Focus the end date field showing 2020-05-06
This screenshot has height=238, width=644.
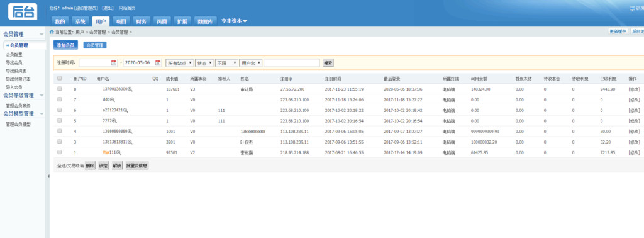coord(142,63)
